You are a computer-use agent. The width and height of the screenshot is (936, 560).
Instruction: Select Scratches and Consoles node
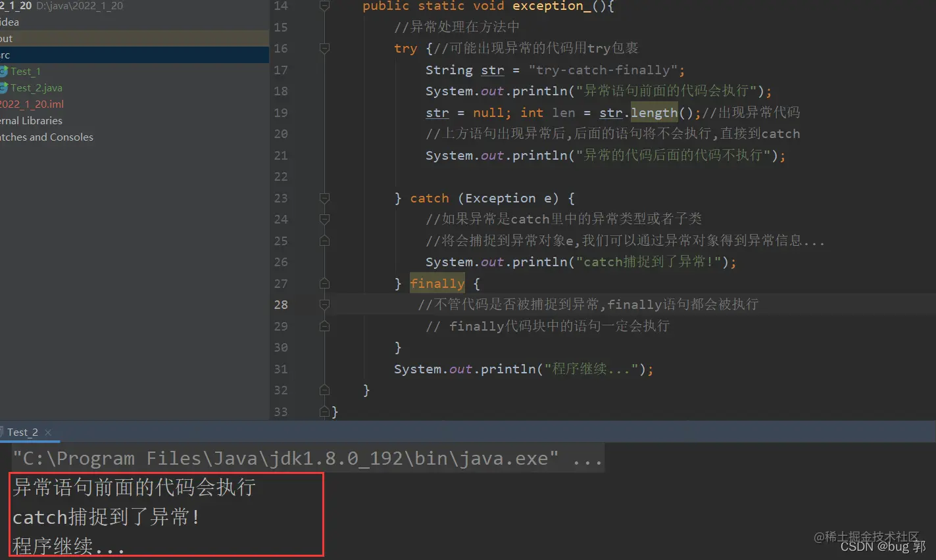(46, 137)
